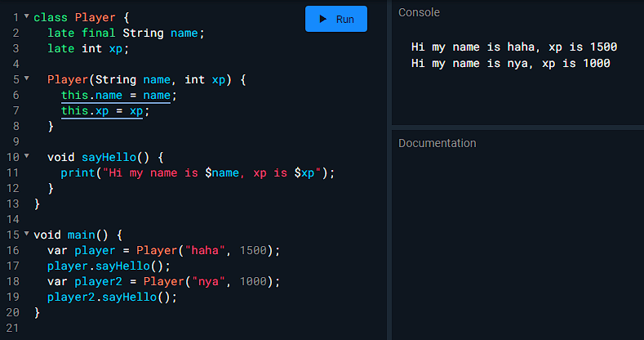Click the 1000 number literal in code
Screen dimensions: 644x340
click(x=253, y=282)
